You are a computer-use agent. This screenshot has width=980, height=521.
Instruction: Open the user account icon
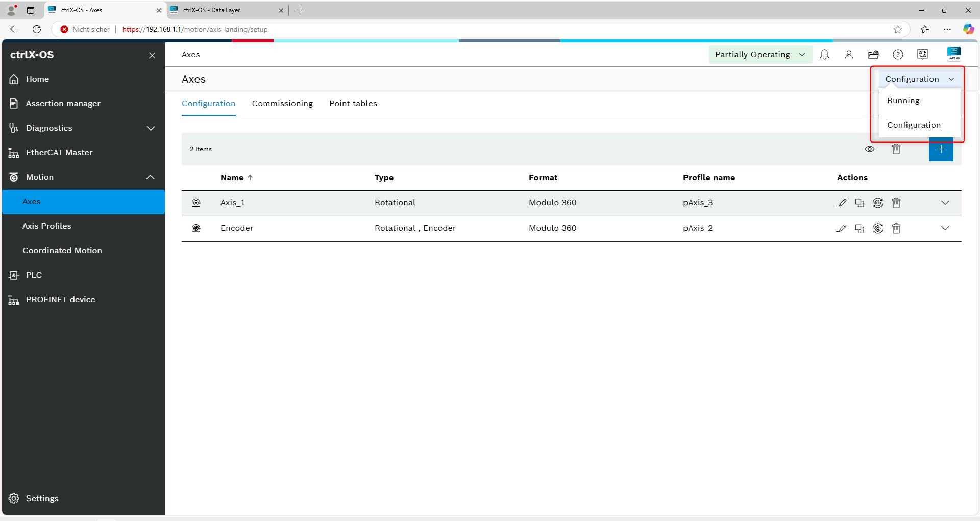coord(849,55)
